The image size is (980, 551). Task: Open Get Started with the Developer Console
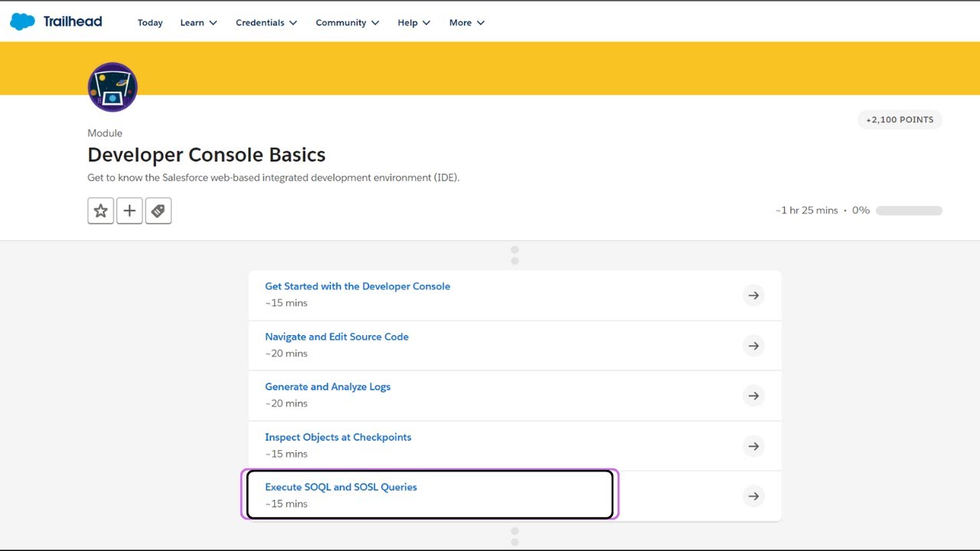coord(358,286)
